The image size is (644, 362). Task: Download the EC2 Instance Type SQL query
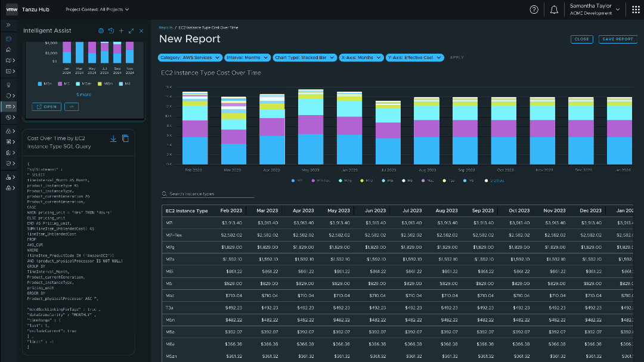(113, 139)
